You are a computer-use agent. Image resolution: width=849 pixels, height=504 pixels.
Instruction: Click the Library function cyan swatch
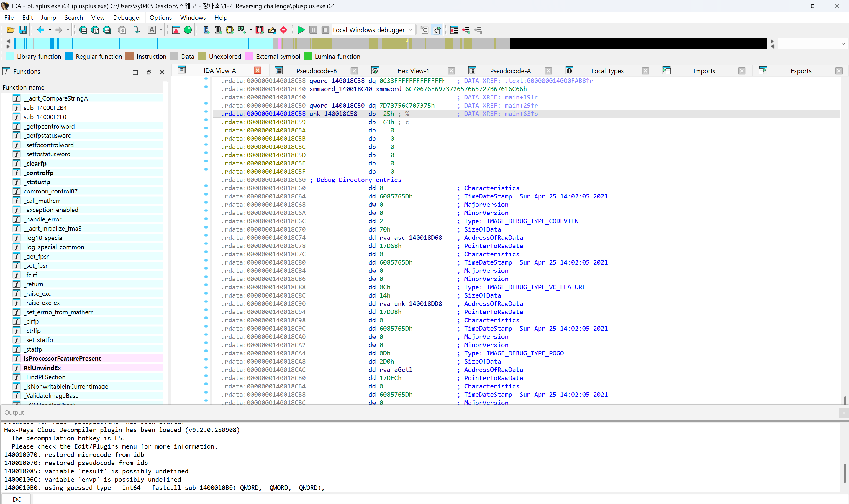pyautogui.click(x=10, y=56)
